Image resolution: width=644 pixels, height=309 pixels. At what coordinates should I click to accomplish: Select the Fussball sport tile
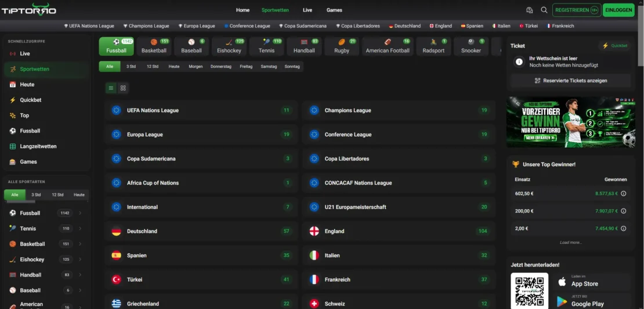click(x=116, y=46)
